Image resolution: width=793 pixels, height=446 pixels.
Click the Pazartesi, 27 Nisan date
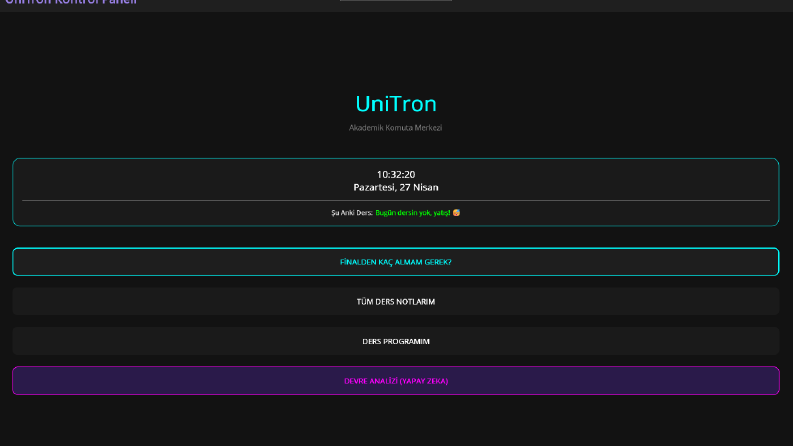pos(395,188)
